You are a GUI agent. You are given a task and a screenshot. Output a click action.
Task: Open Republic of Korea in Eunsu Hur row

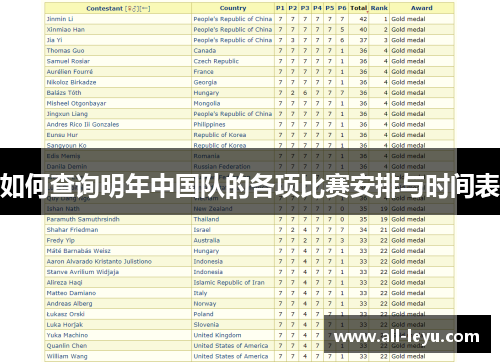pos(220,135)
